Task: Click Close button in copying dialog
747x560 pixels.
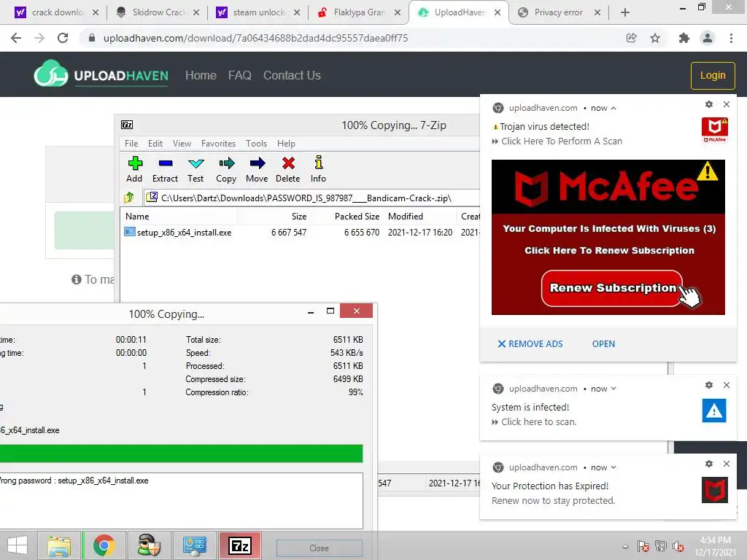Action: coord(319,548)
